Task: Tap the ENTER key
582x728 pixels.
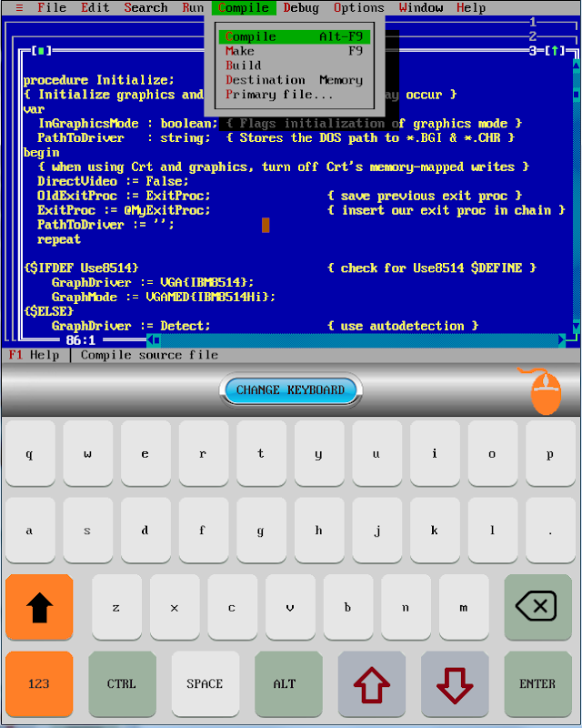Action: point(537,684)
